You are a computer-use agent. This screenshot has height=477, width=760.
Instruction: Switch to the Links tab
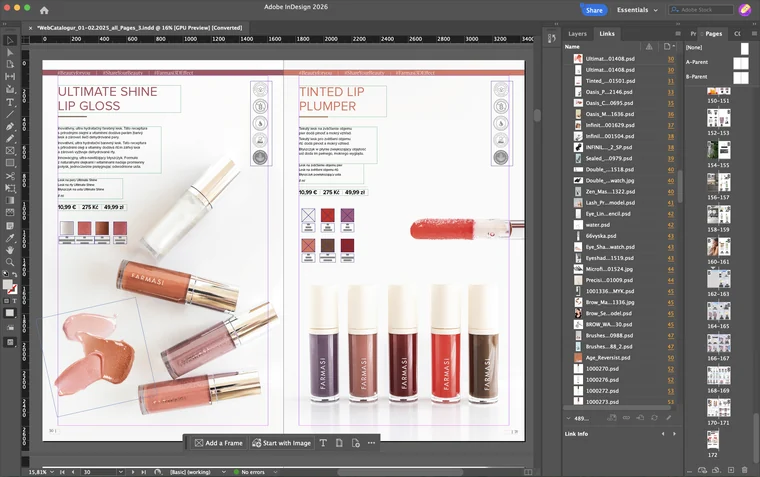[x=607, y=33]
